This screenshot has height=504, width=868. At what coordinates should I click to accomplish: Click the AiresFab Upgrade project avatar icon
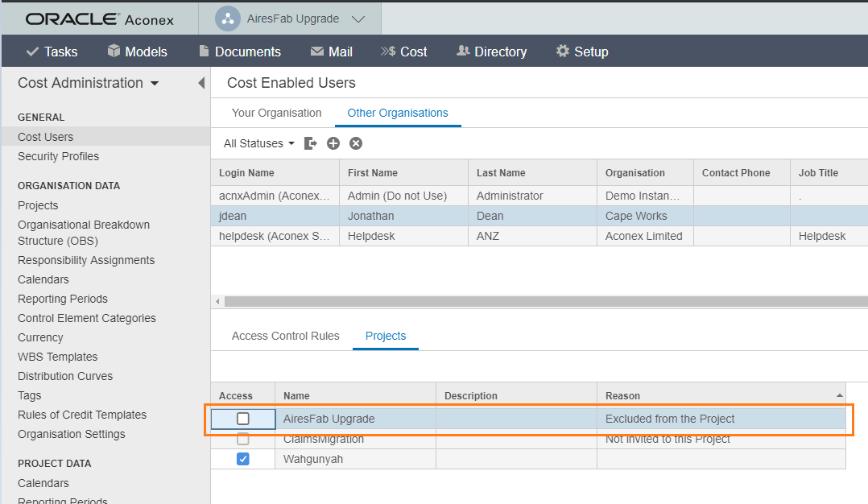[x=228, y=19]
